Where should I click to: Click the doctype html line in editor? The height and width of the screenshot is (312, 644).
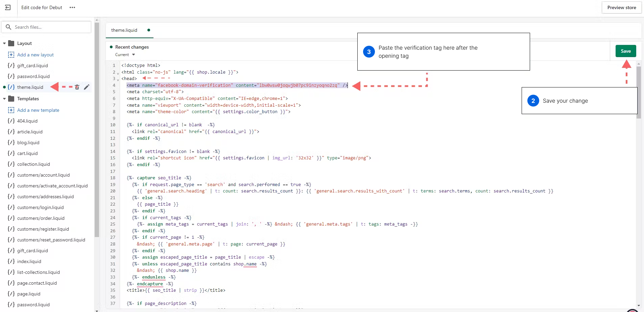tap(141, 66)
